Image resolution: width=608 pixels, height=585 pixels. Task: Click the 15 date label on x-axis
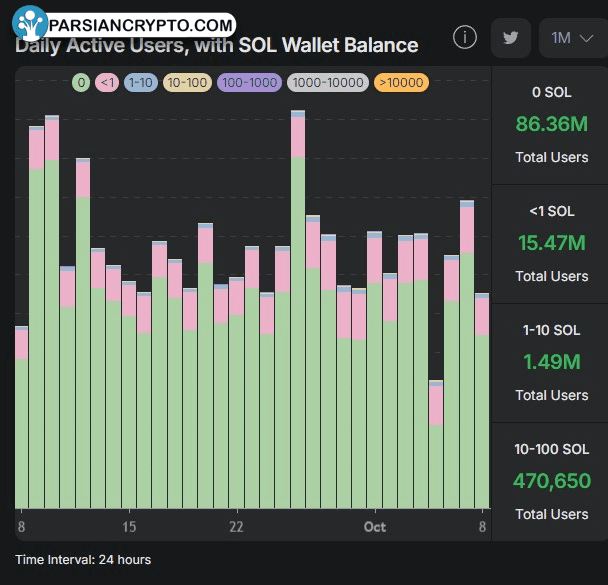click(129, 527)
